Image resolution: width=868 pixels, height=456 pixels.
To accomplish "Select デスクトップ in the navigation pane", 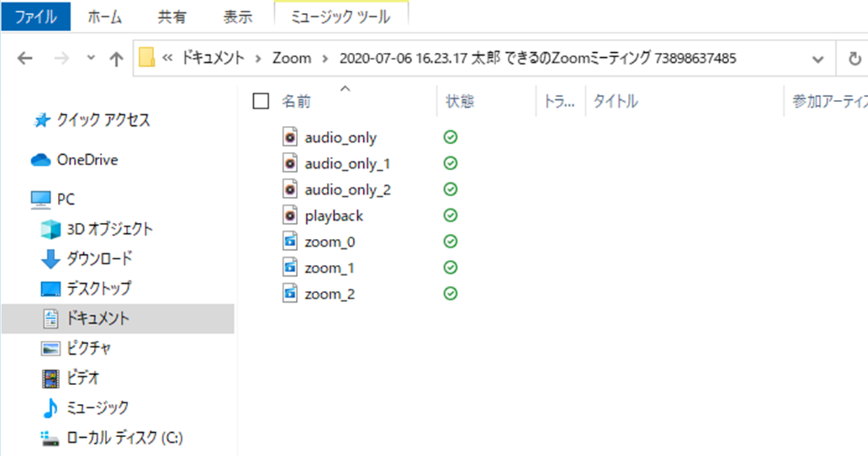I will click(x=99, y=289).
